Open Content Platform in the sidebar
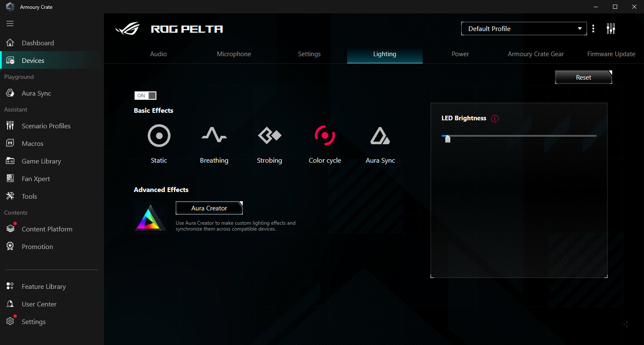 click(x=52, y=229)
